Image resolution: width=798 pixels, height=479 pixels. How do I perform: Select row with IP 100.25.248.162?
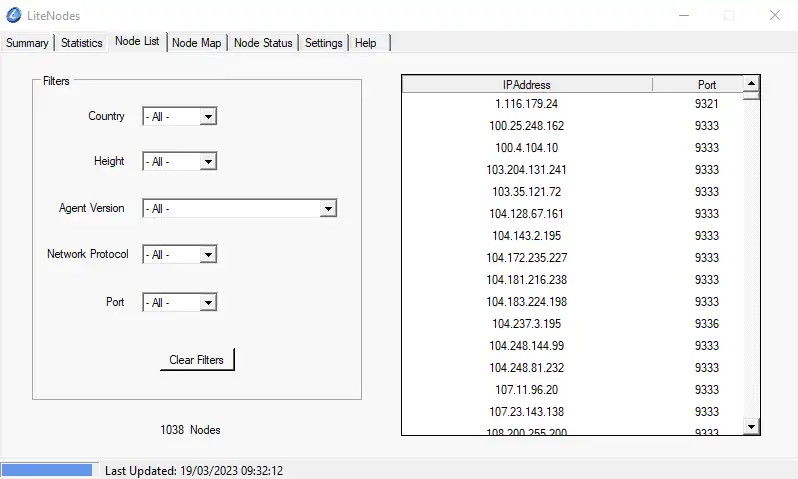tap(573, 126)
